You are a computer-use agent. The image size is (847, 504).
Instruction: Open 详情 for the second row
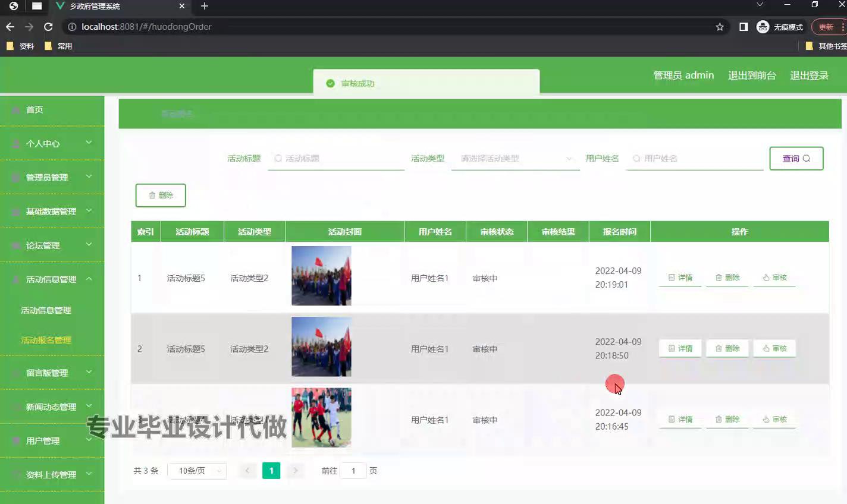[680, 348]
